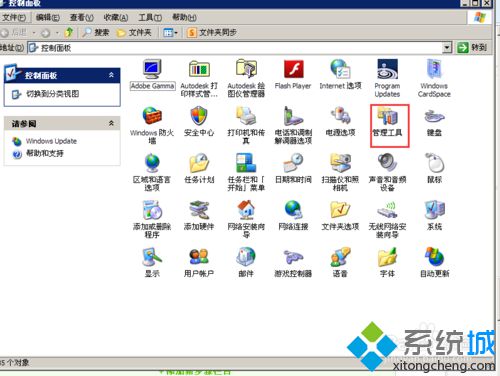Open 键盘 settings icon
Screen dimensions: 500x376
click(x=434, y=121)
